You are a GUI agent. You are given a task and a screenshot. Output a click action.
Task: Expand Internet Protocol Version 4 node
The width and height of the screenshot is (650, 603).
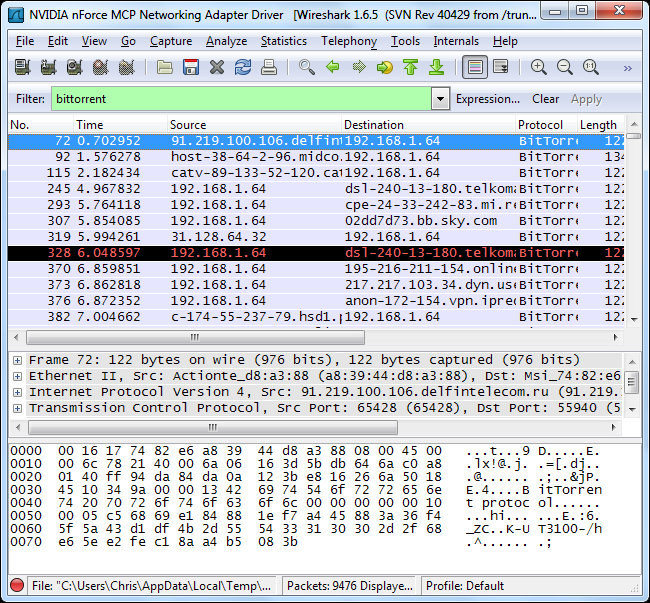click(x=17, y=392)
